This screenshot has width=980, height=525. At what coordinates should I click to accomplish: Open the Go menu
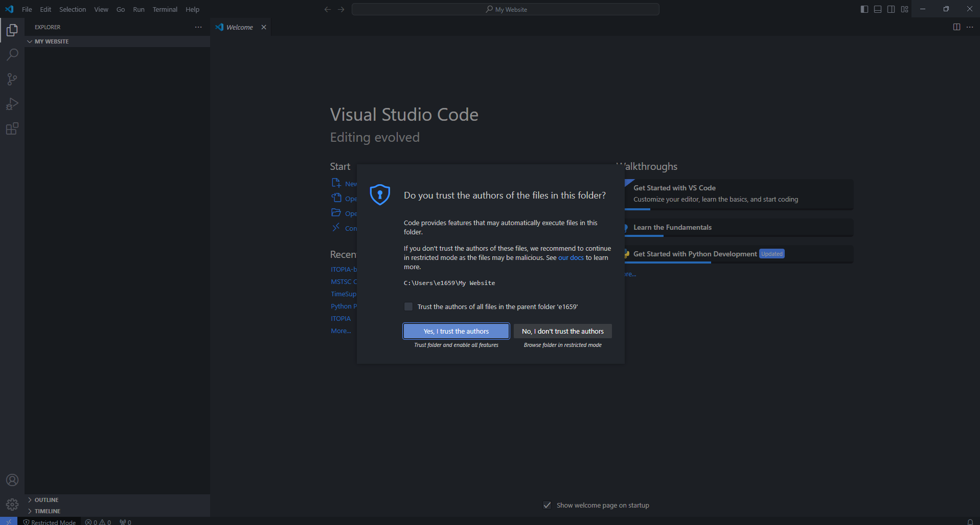pyautogui.click(x=121, y=9)
